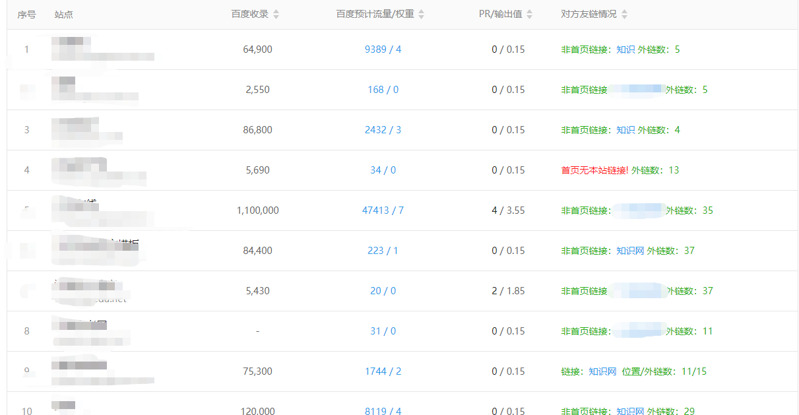Click the red 首页无本站链接! warning text
The width and height of the screenshot is (799, 415).
594,170
